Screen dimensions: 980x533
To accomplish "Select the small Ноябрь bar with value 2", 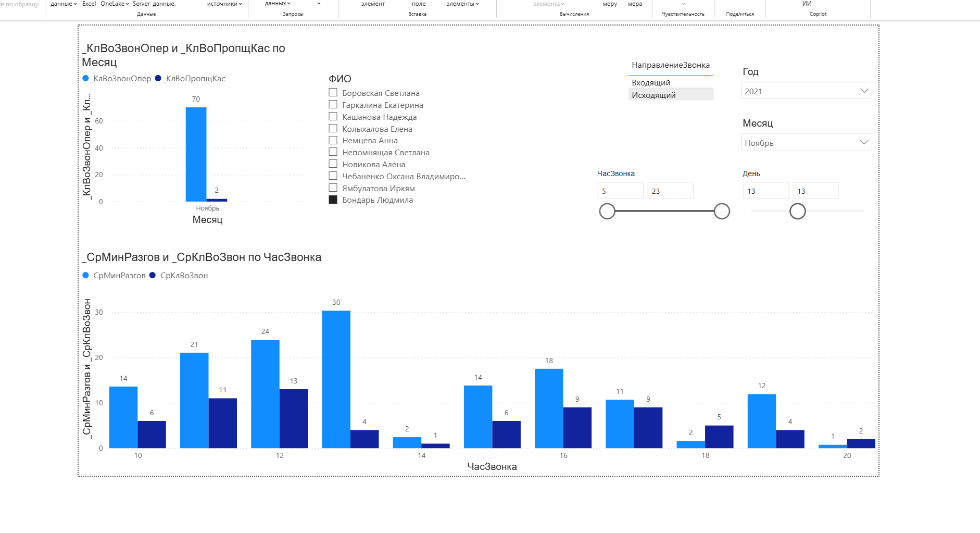I will coord(217,200).
